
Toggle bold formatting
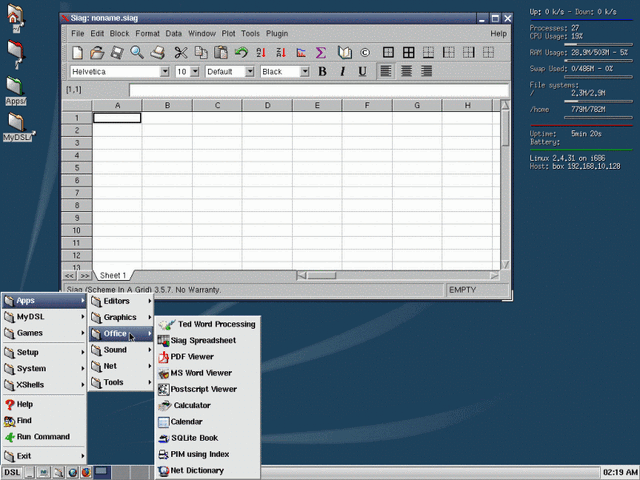pos(322,71)
